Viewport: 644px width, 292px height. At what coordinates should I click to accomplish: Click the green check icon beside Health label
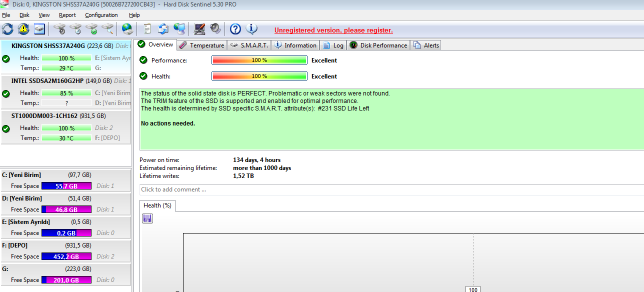coord(143,76)
